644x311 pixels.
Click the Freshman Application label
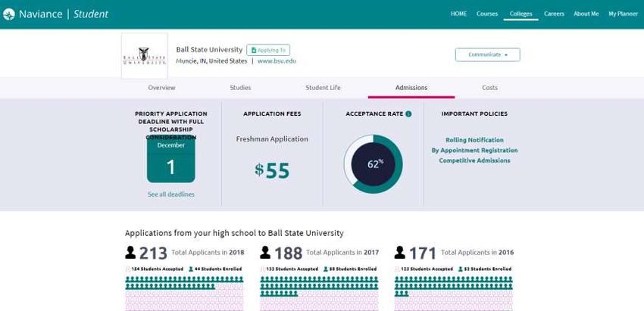pyautogui.click(x=272, y=139)
